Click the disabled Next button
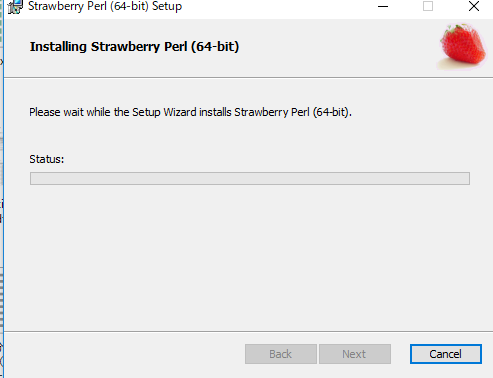 click(355, 354)
